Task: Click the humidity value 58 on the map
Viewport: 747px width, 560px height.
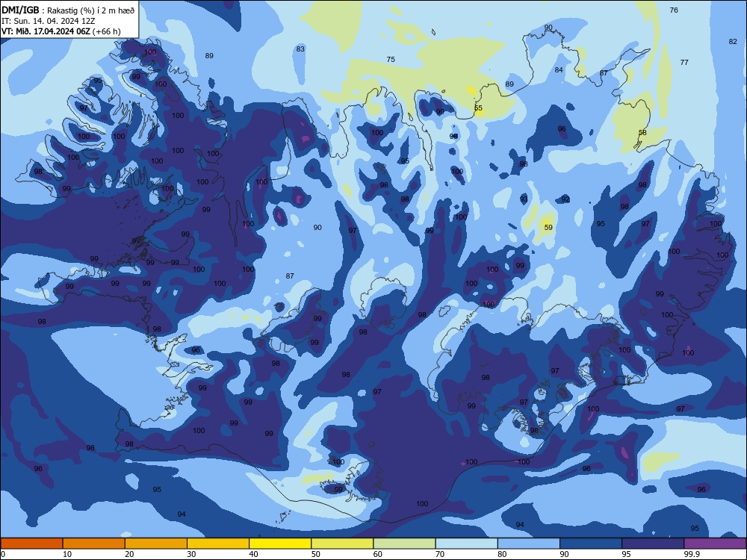Action: pyautogui.click(x=642, y=133)
